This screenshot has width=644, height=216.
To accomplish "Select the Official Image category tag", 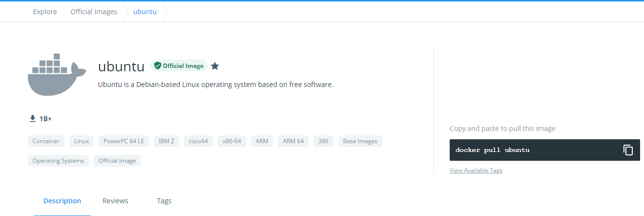I will pyautogui.click(x=117, y=161).
